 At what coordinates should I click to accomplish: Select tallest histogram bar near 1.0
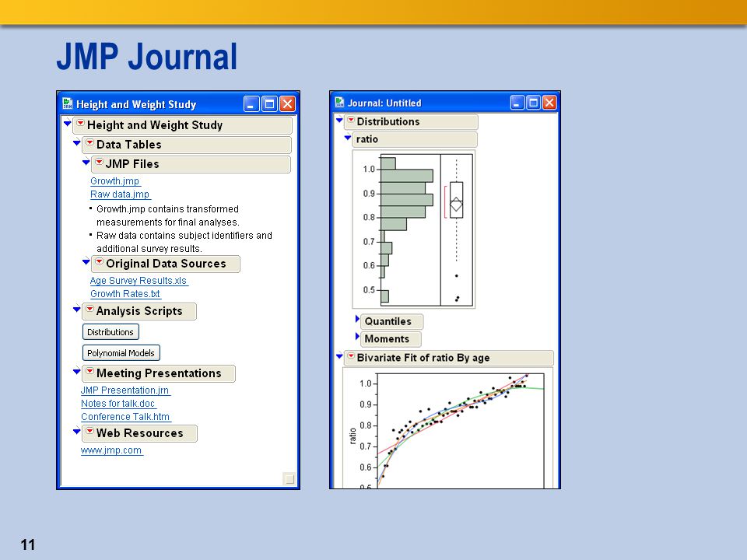pyautogui.click(x=407, y=176)
